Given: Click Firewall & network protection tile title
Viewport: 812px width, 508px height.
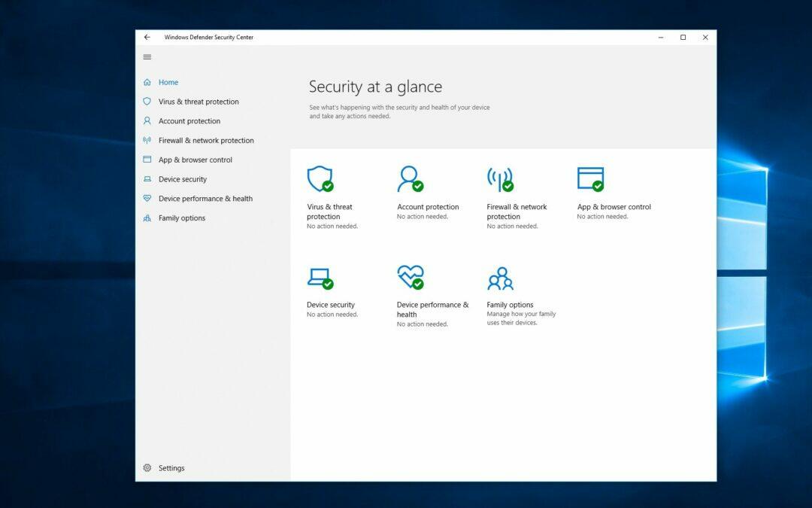Looking at the screenshot, I should (517, 211).
